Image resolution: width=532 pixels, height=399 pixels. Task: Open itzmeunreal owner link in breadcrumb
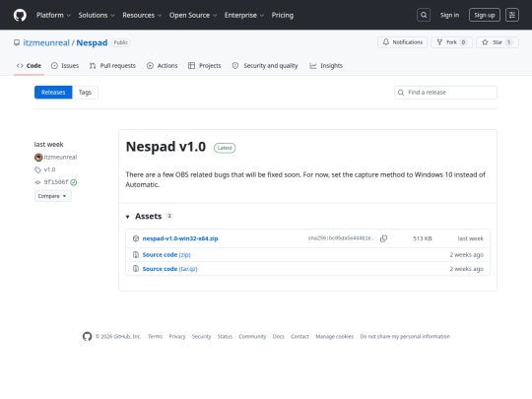click(x=46, y=42)
